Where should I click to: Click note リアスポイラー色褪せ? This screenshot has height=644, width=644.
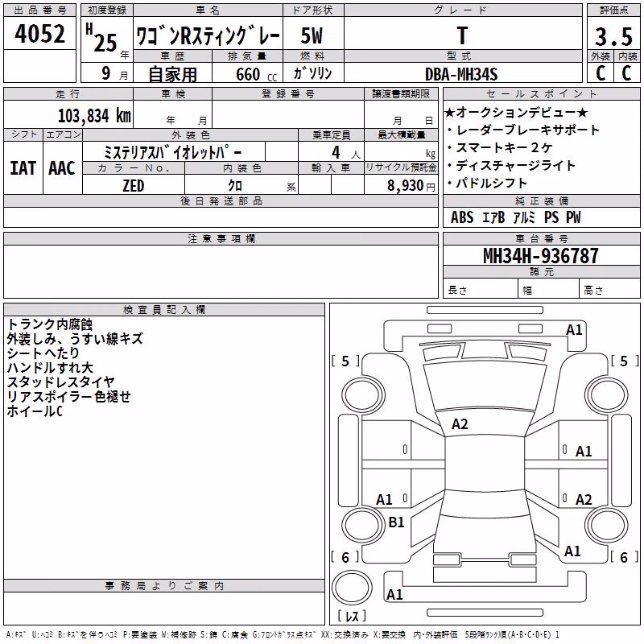click(68, 396)
